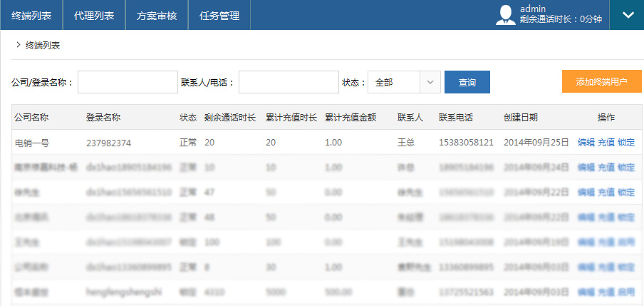Go to the 任务管理 tab
The height and width of the screenshot is (306, 644).
click(219, 15)
